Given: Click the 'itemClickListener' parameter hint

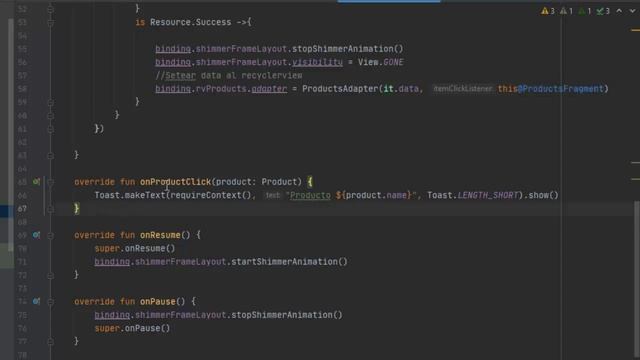Looking at the screenshot, I should point(462,89).
